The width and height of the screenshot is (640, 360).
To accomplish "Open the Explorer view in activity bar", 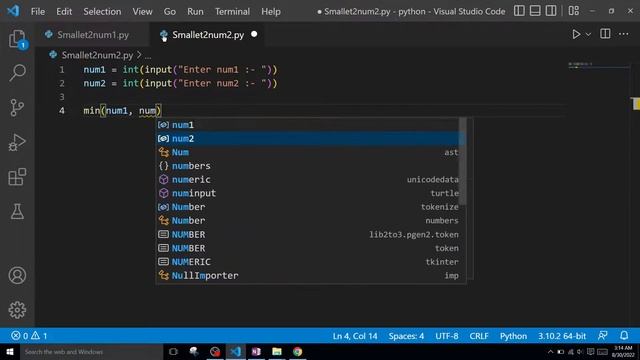I will [x=17, y=39].
